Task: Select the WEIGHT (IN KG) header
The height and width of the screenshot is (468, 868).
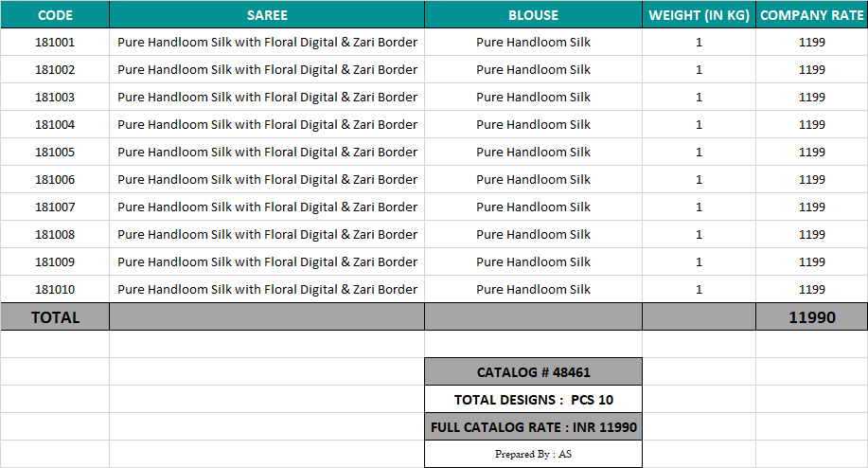Action: coord(699,15)
